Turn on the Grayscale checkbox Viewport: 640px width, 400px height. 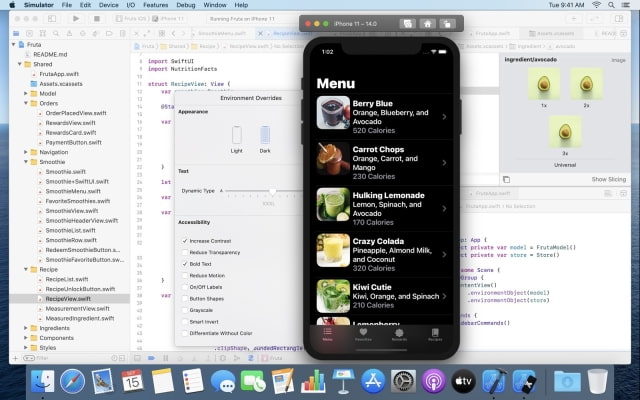coord(184,308)
